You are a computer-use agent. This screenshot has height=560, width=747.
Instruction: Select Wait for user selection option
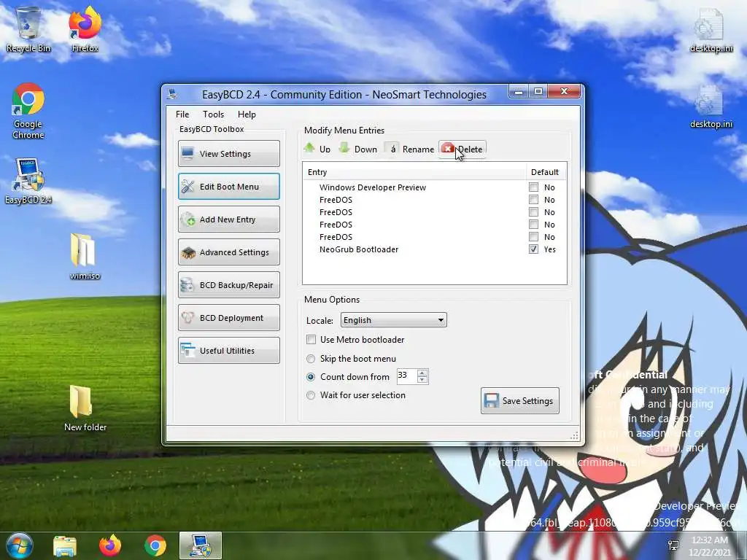click(x=311, y=395)
